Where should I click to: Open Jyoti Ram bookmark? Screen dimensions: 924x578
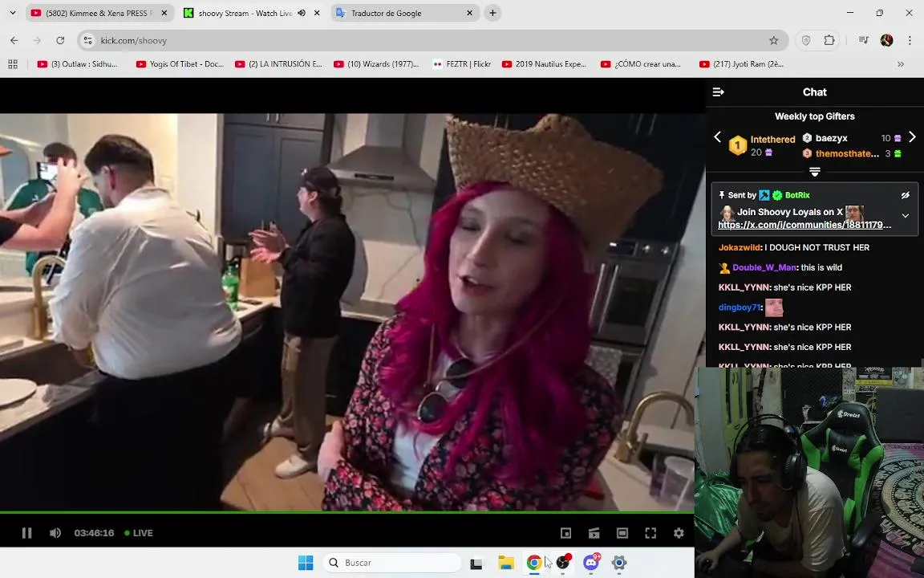(x=741, y=64)
